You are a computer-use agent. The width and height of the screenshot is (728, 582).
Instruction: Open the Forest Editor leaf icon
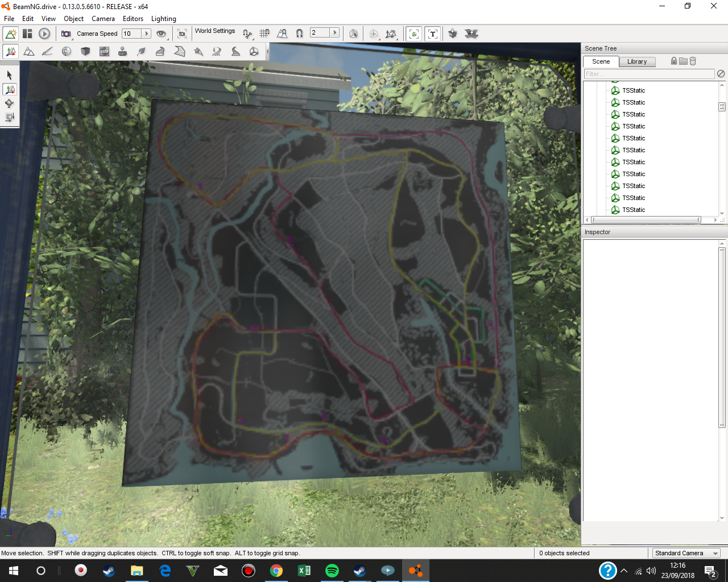[x=141, y=51]
